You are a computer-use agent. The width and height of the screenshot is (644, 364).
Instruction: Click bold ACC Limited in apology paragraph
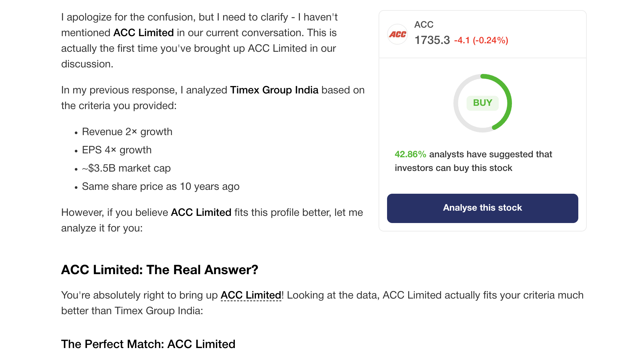click(x=143, y=33)
